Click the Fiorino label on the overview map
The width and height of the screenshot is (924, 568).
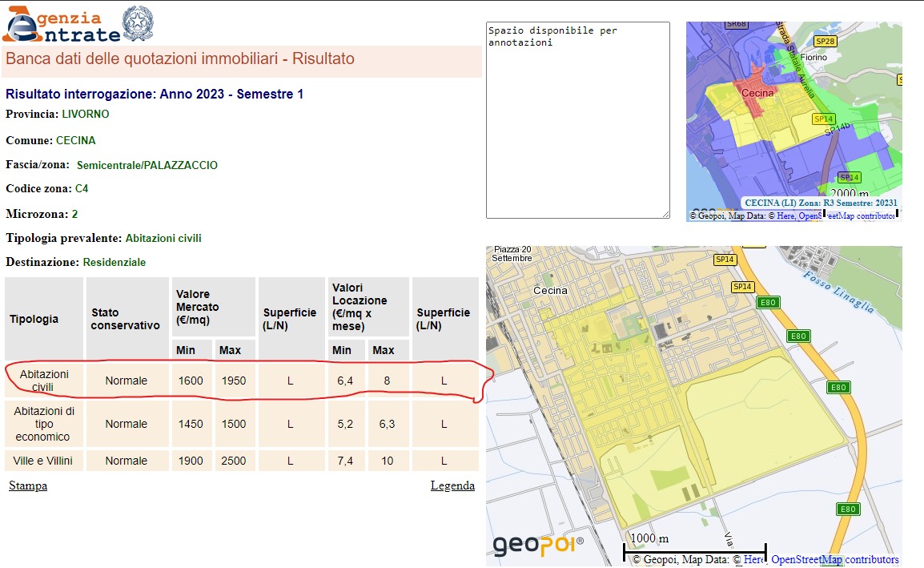point(814,57)
